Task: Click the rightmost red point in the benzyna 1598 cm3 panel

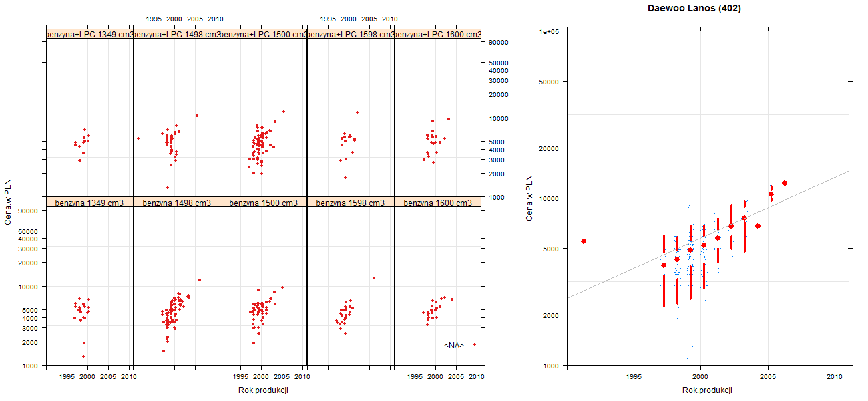Action: point(374,278)
